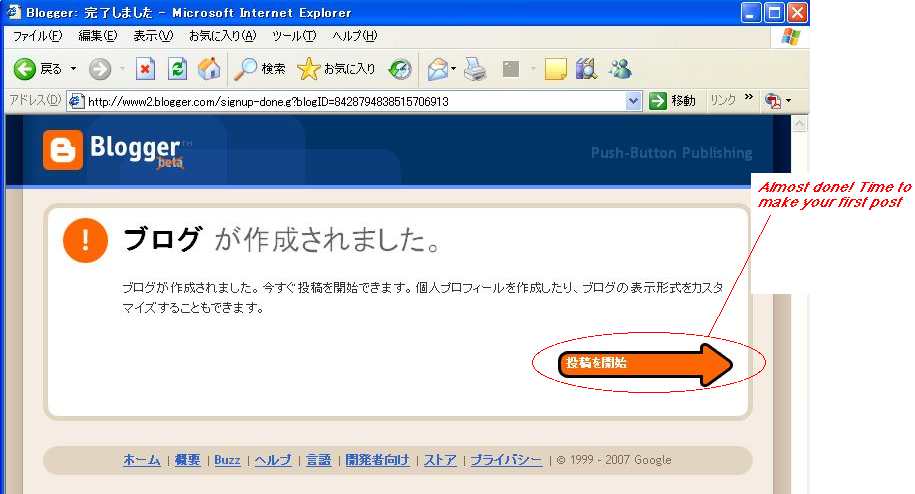This screenshot has width=915, height=494.
Task: Click the Forward arrow icon
Action: [x=100, y=69]
